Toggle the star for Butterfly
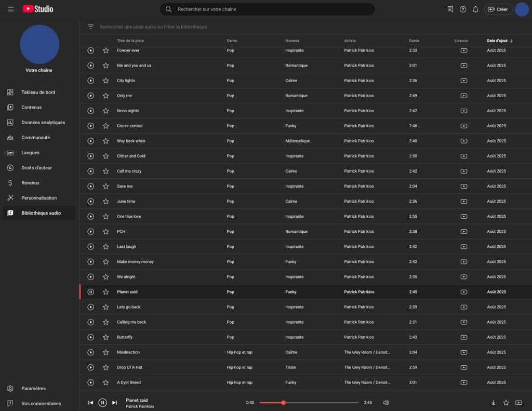 pyautogui.click(x=106, y=337)
